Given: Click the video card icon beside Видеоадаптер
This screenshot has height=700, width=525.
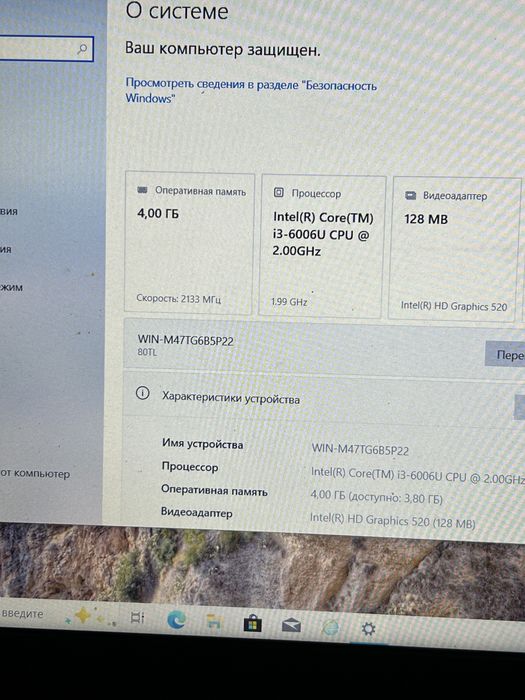Looking at the screenshot, I should (410, 195).
